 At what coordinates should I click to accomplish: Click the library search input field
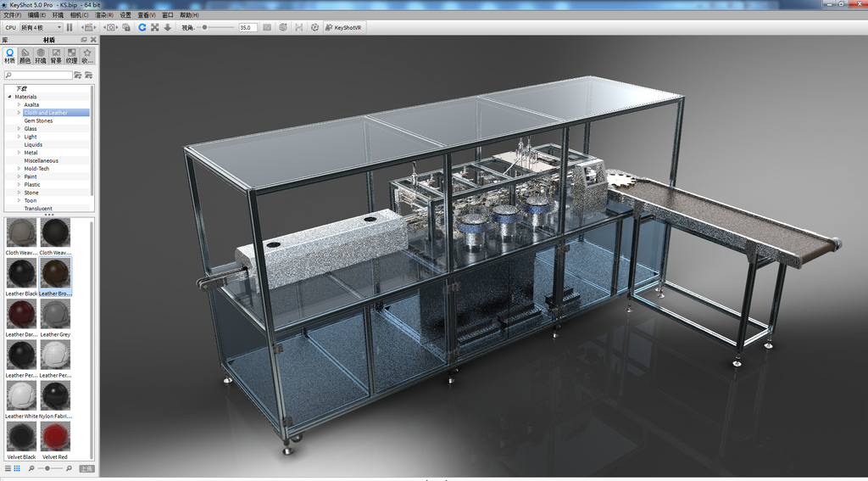pos(39,75)
